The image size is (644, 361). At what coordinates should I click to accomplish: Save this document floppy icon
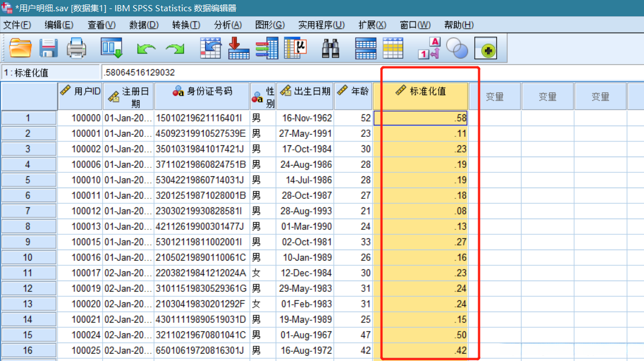click(48, 48)
